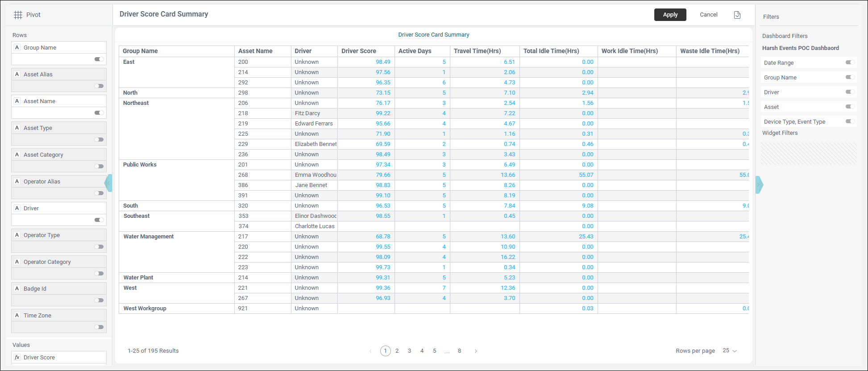Image resolution: width=868 pixels, height=371 pixels.
Task: Toggle the Group Name row switch
Action: [99, 59]
